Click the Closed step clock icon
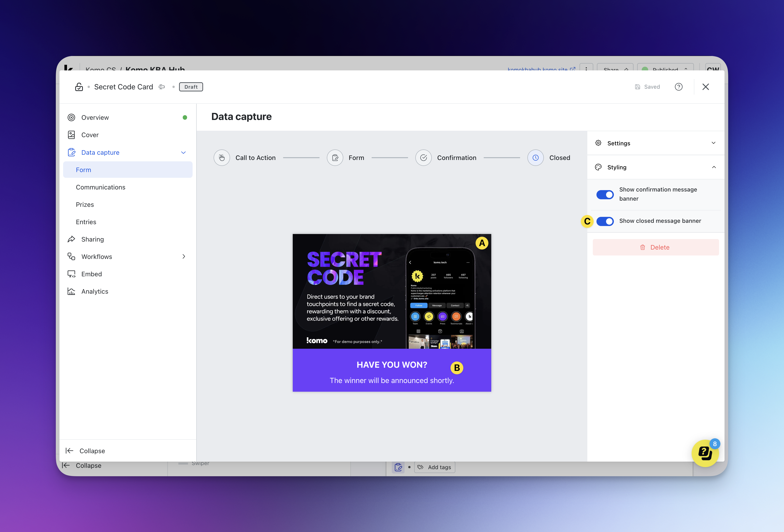Image resolution: width=784 pixels, height=532 pixels. [x=535, y=158]
